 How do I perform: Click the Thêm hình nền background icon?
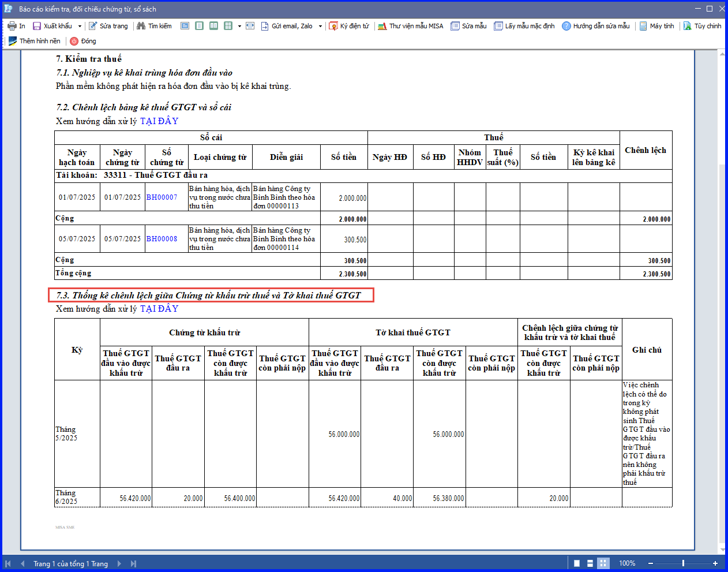tap(13, 41)
